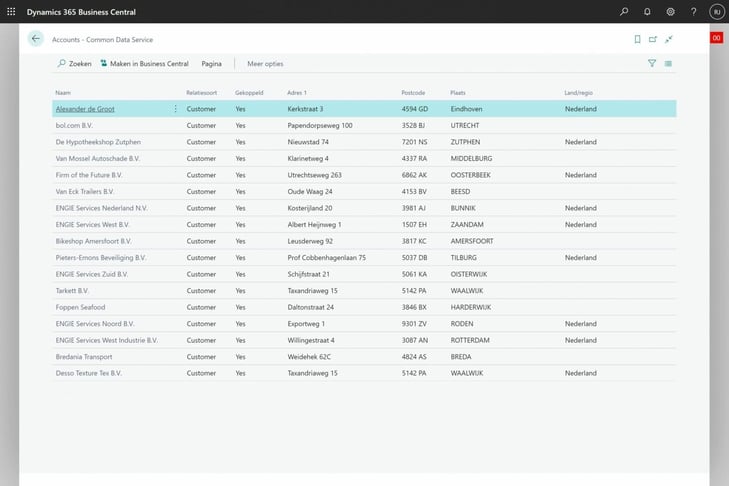Click city BUNNIK
The height and width of the screenshot is (486, 729).
coord(463,208)
